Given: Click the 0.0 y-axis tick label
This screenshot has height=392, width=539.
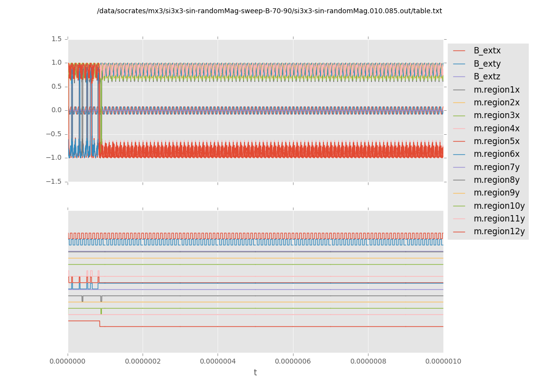Looking at the screenshot, I should [56, 110].
